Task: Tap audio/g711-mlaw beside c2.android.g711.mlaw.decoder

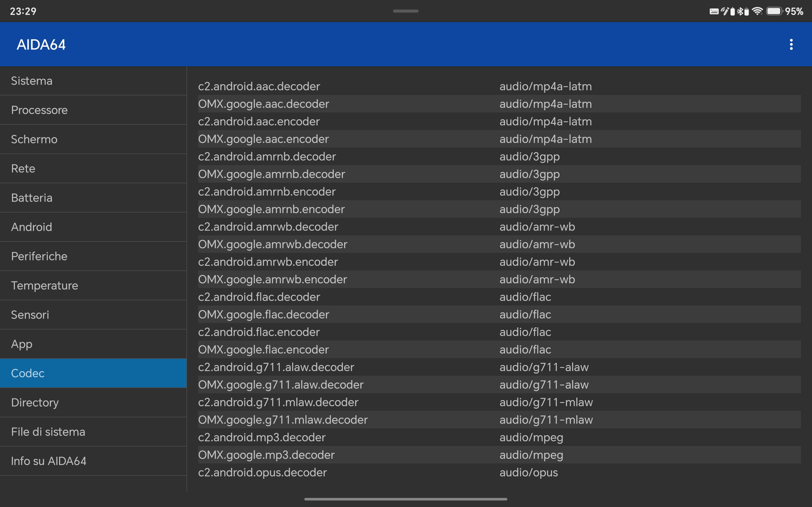Action: pyautogui.click(x=546, y=402)
